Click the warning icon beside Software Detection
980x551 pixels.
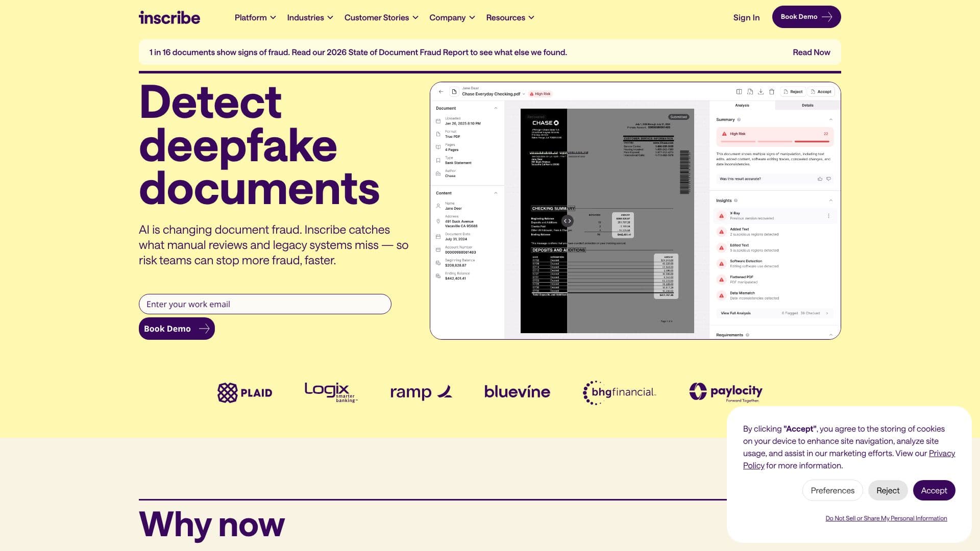pyautogui.click(x=721, y=264)
